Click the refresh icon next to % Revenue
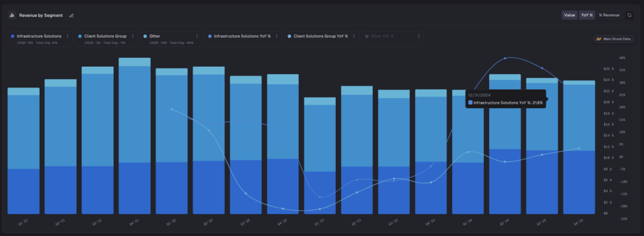 tap(629, 15)
